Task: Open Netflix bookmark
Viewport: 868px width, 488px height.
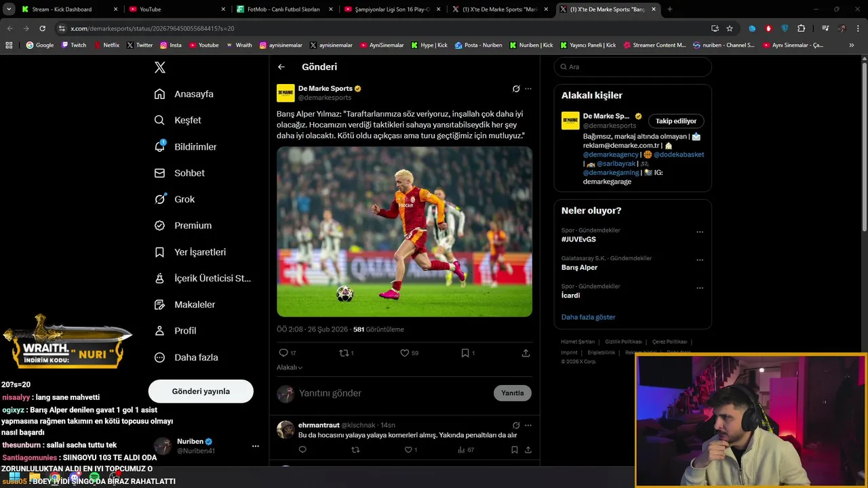Action: (106, 45)
